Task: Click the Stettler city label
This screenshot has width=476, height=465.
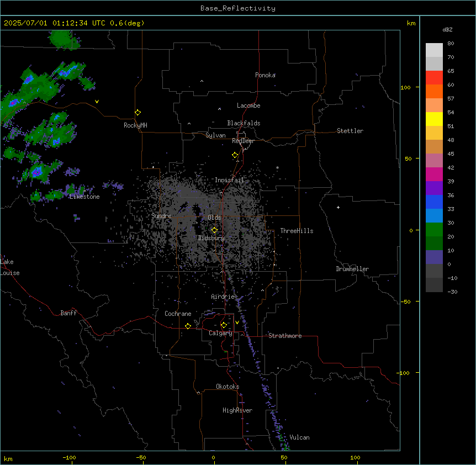Action: [x=350, y=131]
